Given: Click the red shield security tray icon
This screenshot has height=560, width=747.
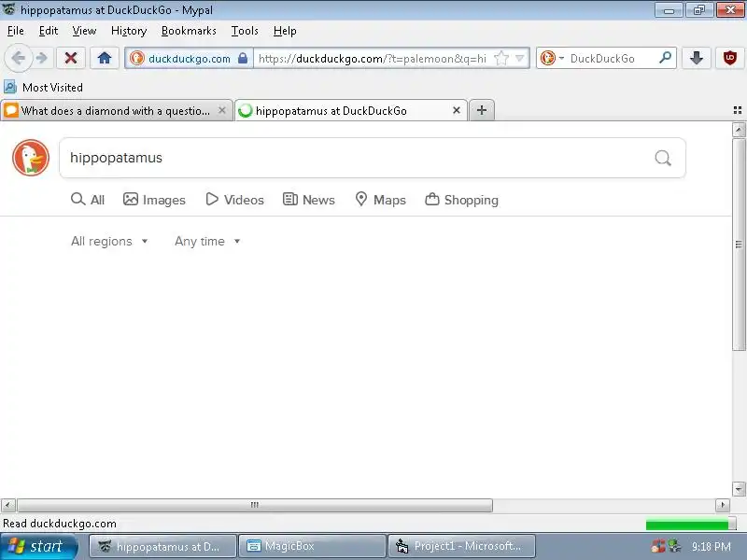Looking at the screenshot, I should [658, 546].
